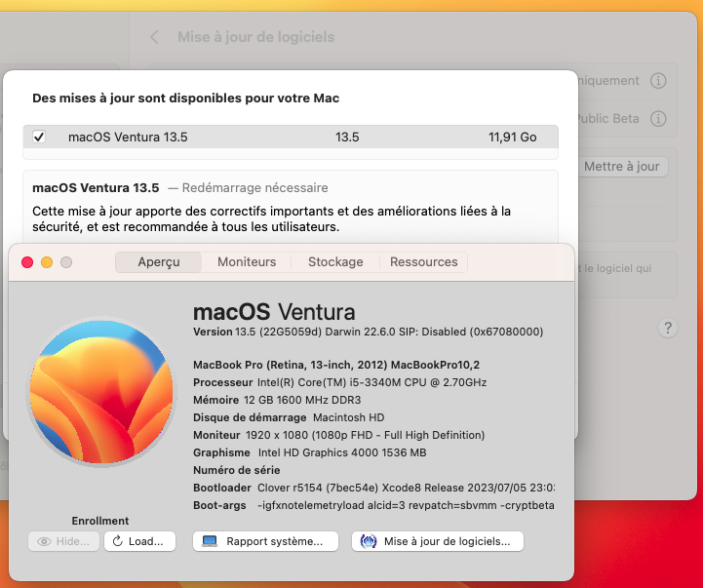This screenshot has width=703, height=588.
Task: Switch to the Moniteurs tab
Action: (x=247, y=262)
